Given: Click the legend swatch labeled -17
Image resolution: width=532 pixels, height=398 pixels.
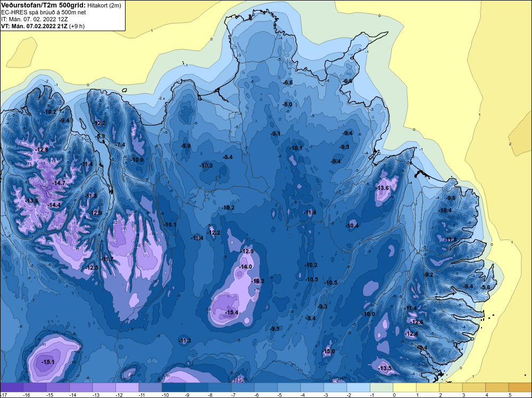Looking at the screenshot, I should 12,387.
